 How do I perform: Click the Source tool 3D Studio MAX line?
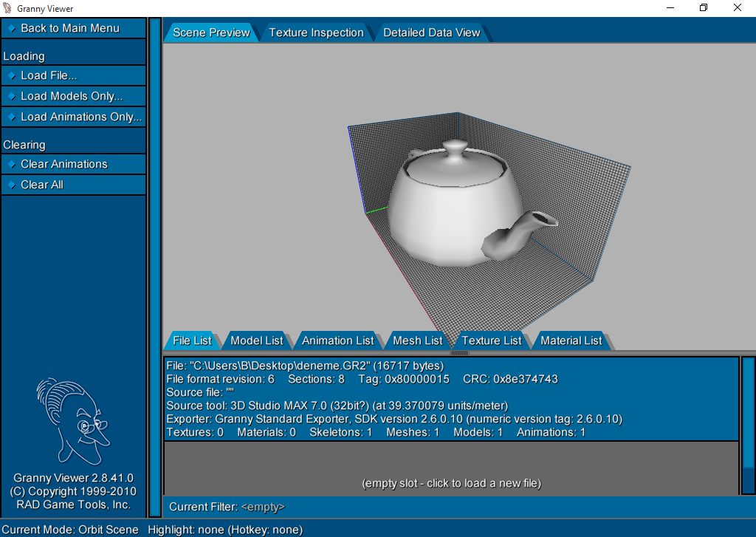[337, 406]
